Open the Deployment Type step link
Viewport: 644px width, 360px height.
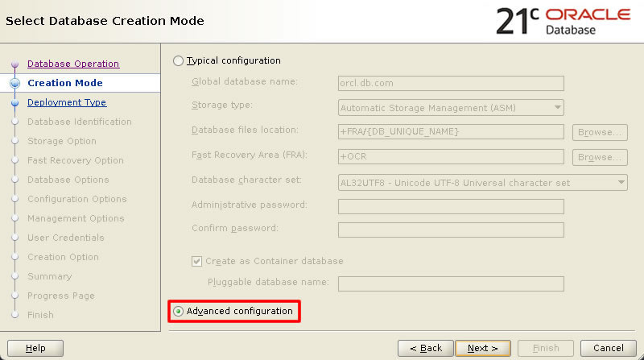point(67,102)
